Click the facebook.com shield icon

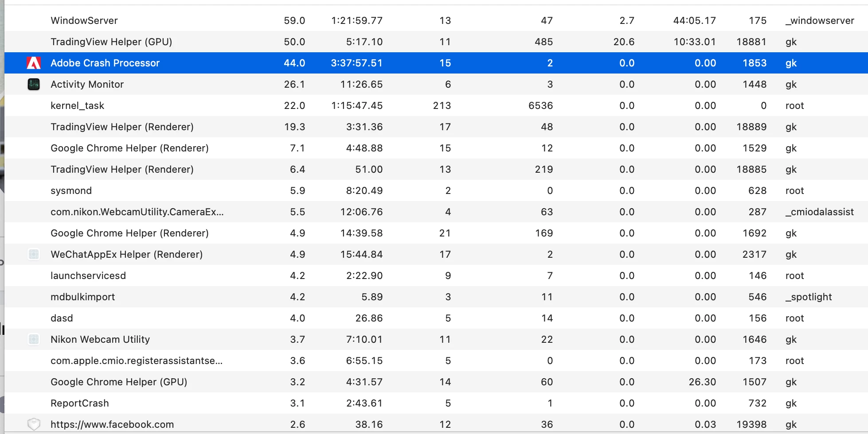[x=34, y=424]
